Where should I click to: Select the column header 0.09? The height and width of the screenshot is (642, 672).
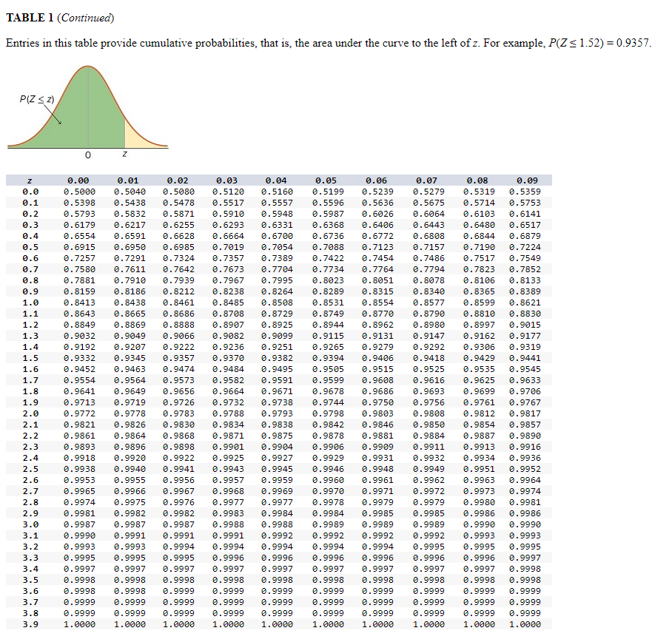528,180
